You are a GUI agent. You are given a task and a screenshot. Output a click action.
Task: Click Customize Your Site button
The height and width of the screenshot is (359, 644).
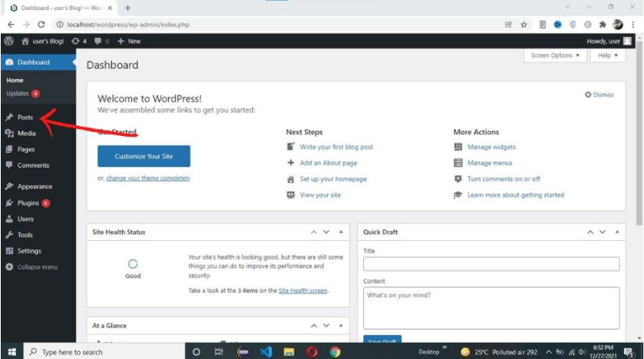click(143, 156)
